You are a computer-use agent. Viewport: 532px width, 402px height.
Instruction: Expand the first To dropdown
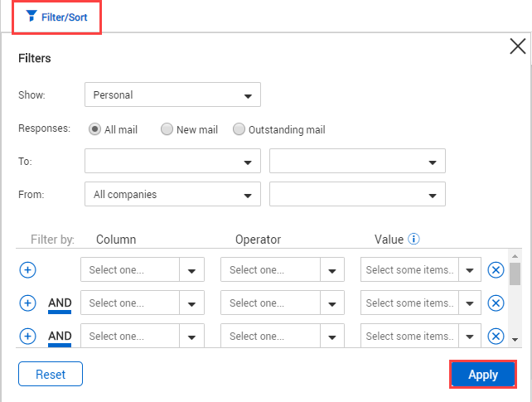[172, 162]
